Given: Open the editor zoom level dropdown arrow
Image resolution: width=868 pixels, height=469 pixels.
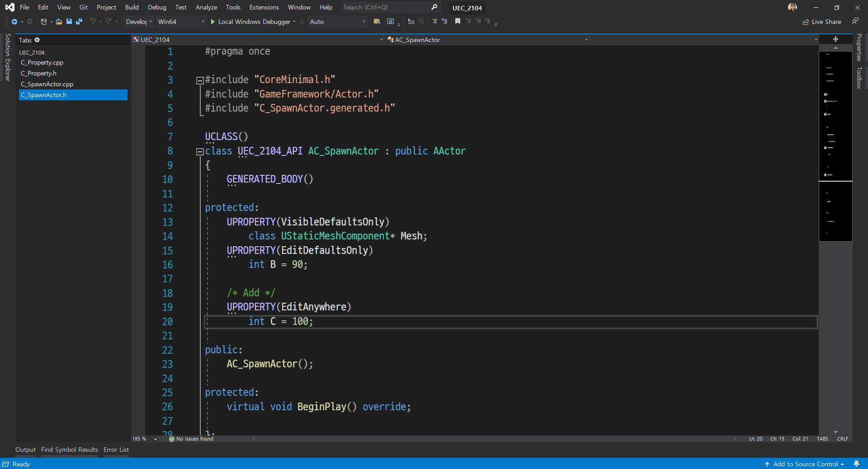Looking at the screenshot, I should [156, 439].
